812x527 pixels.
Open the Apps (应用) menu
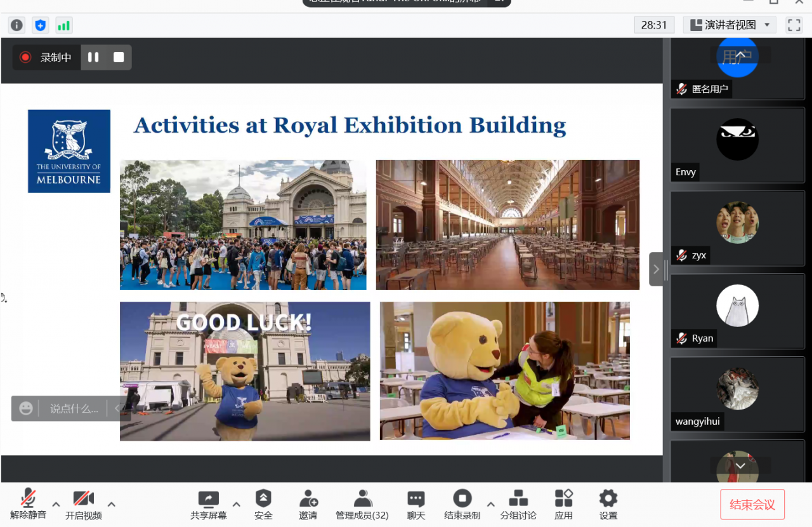563,505
